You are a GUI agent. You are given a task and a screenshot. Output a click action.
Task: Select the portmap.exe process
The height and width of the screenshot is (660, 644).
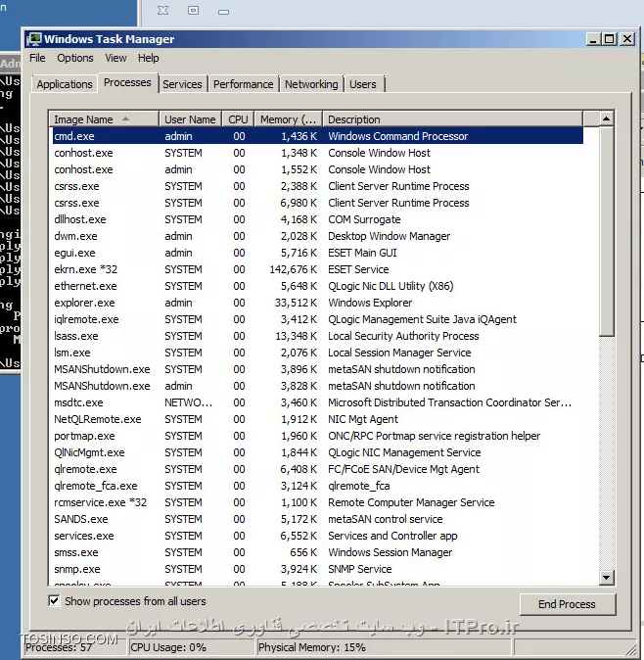pyautogui.click(x=318, y=436)
